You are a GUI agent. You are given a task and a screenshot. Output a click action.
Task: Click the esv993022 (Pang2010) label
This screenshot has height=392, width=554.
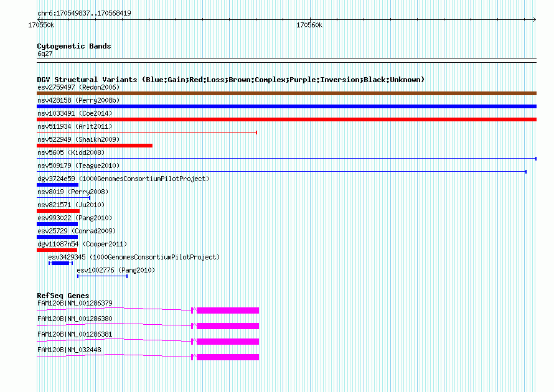point(75,218)
